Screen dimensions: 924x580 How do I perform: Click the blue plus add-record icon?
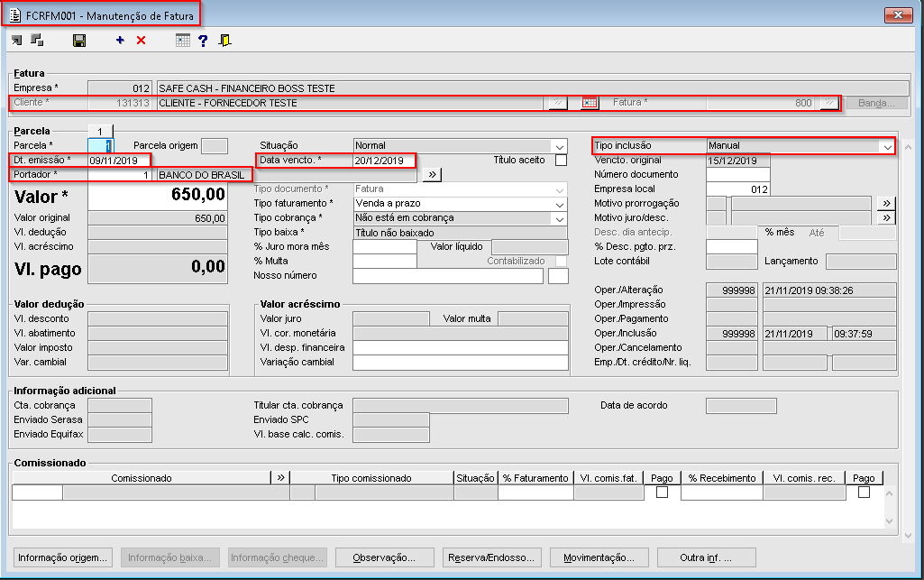120,40
